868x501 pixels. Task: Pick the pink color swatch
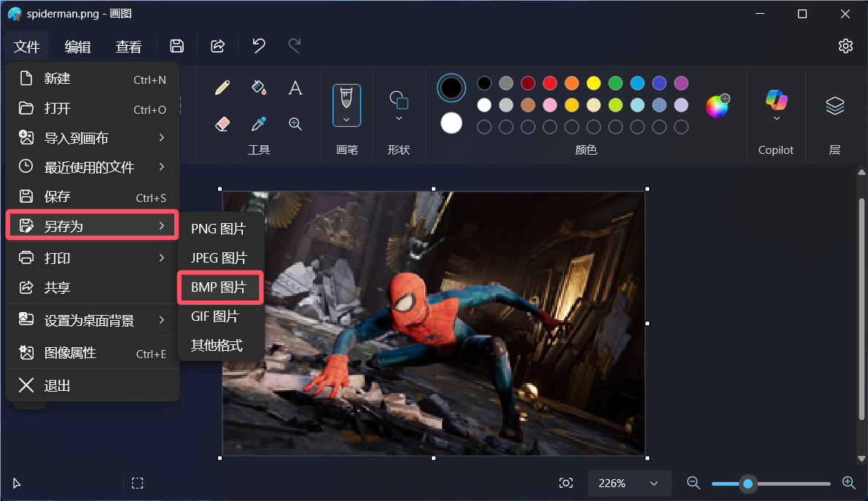[550, 104]
